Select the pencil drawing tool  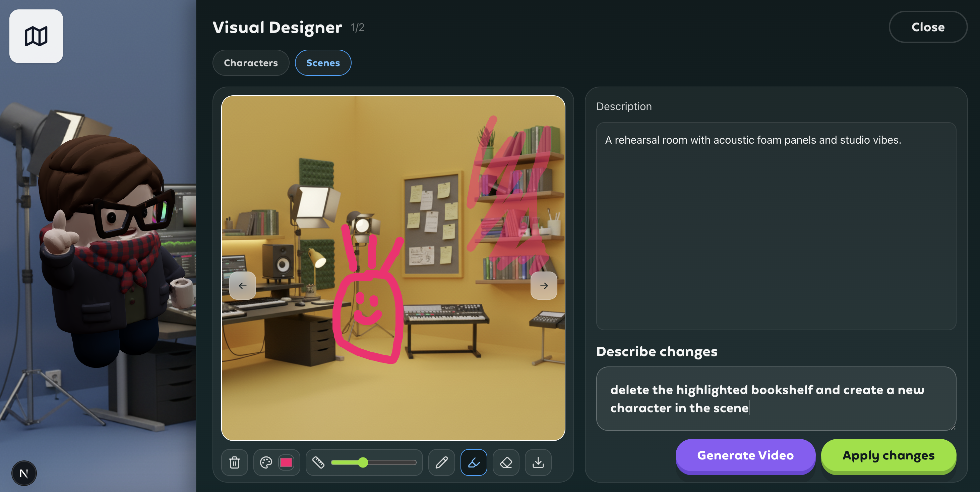441,463
